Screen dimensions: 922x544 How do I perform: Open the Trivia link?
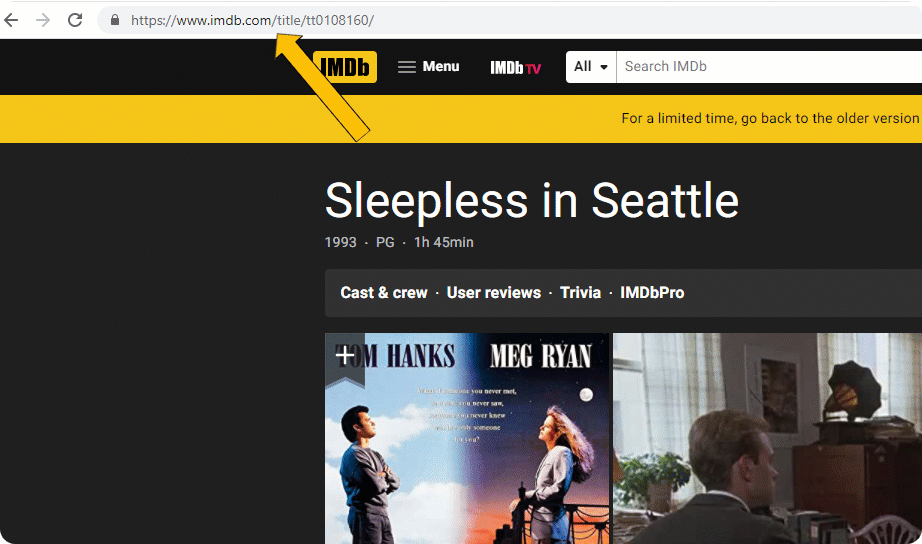(581, 293)
